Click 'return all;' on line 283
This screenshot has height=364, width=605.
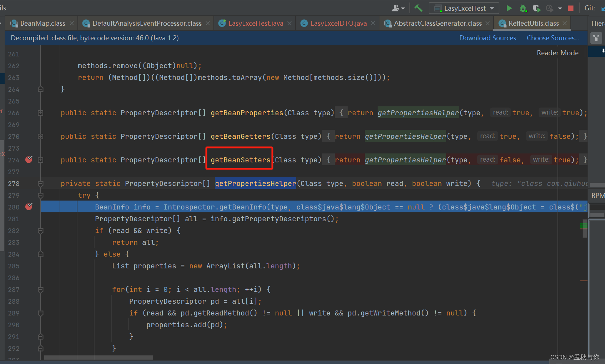click(x=135, y=242)
